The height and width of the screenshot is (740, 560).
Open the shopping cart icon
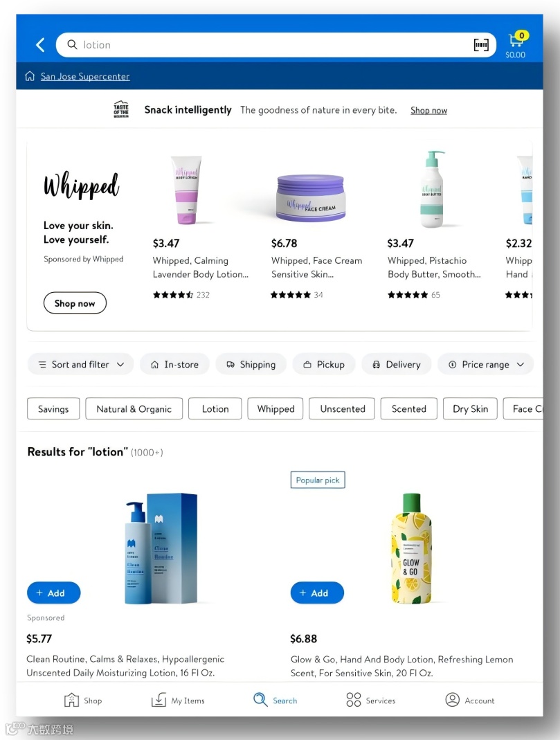click(516, 41)
